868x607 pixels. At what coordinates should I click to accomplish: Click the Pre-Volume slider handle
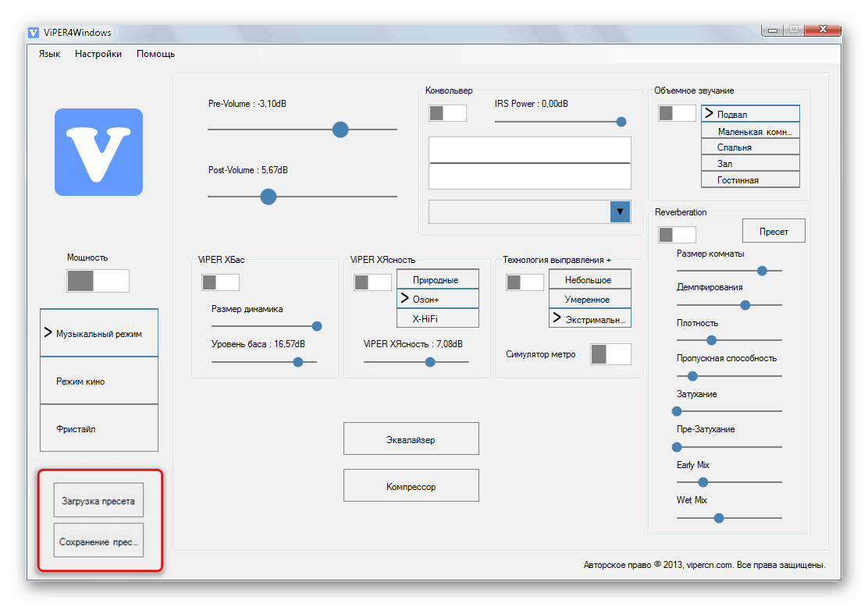click(x=340, y=130)
